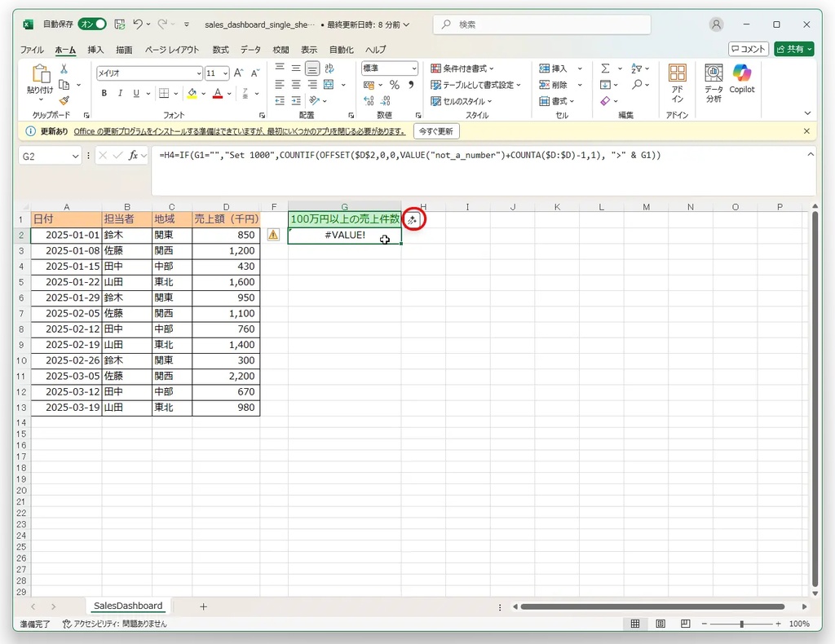Image resolution: width=835 pixels, height=644 pixels.
Task: Click the font color red A swatch
Action: [217, 94]
